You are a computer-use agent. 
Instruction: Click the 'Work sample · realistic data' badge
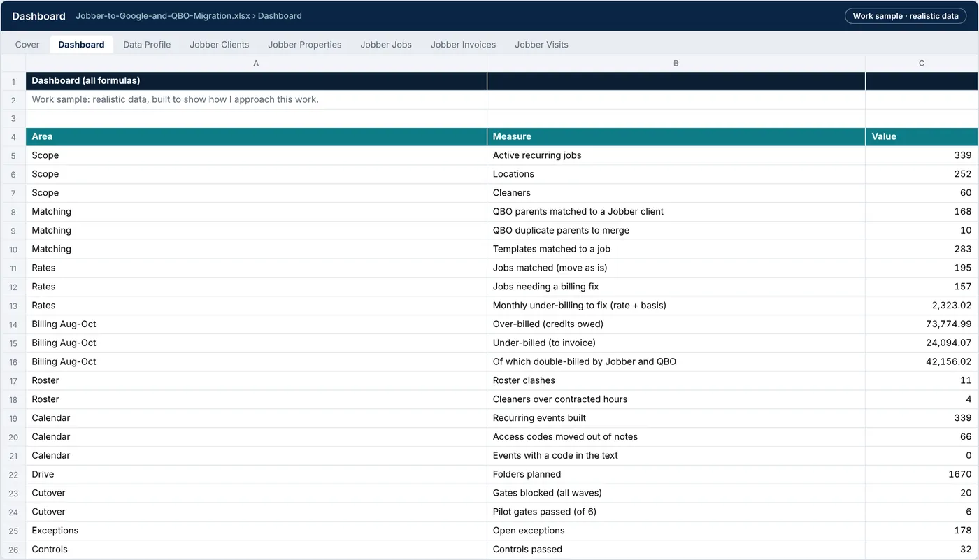(x=906, y=16)
